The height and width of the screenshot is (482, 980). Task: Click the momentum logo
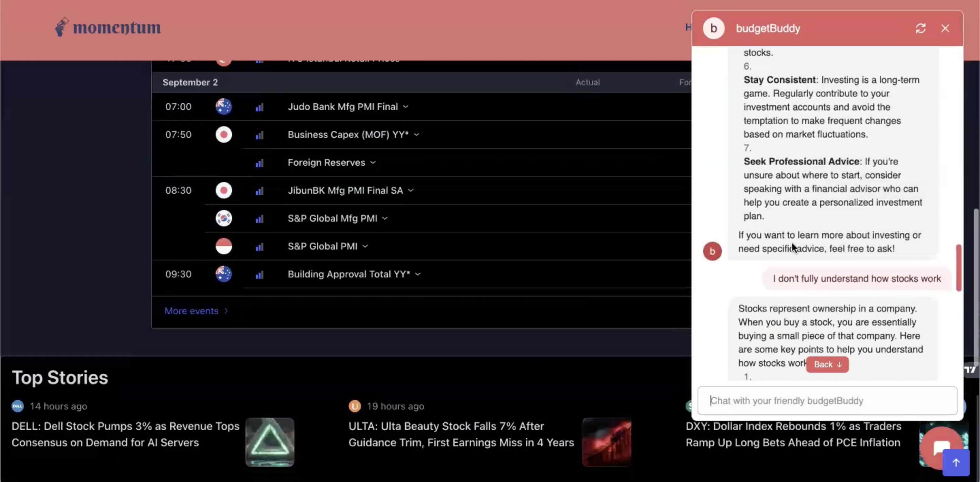pos(108,27)
